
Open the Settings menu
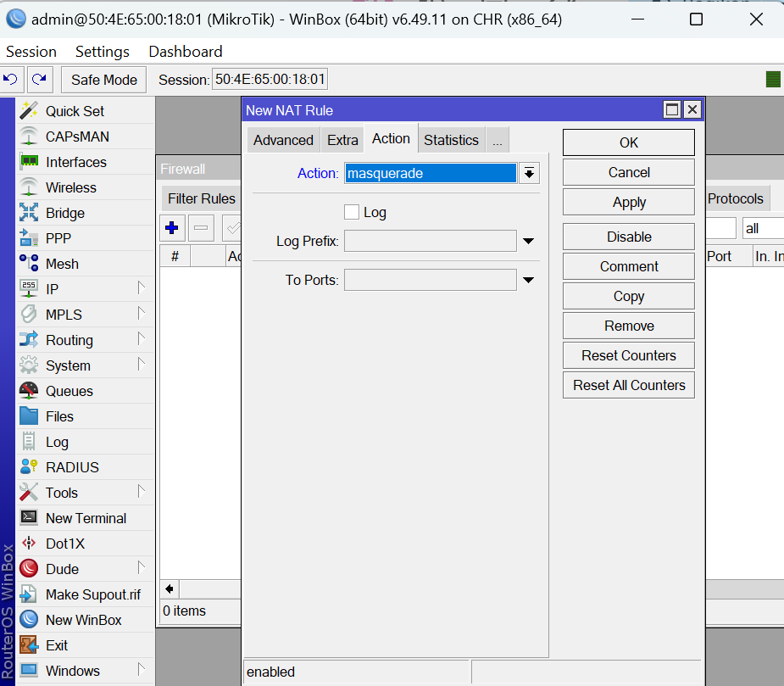tap(103, 52)
